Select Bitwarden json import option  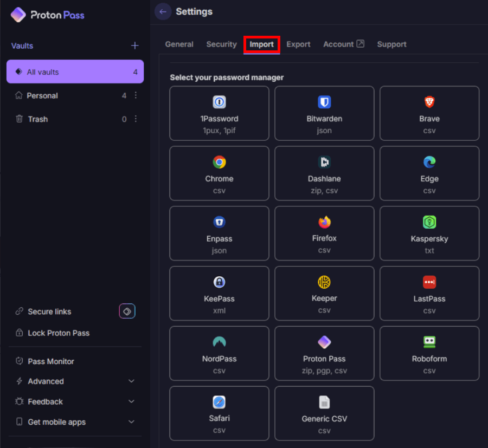(x=324, y=113)
